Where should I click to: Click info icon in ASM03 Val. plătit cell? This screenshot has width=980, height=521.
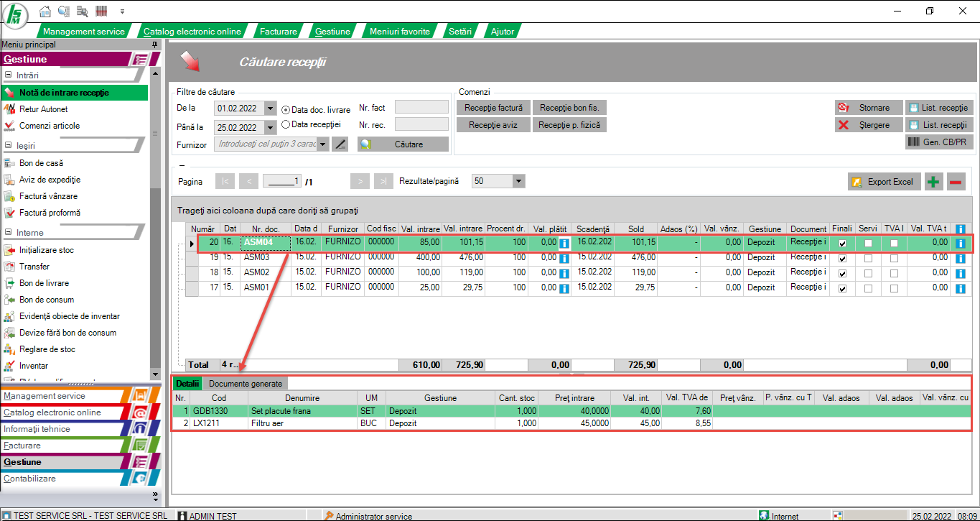pyautogui.click(x=564, y=258)
